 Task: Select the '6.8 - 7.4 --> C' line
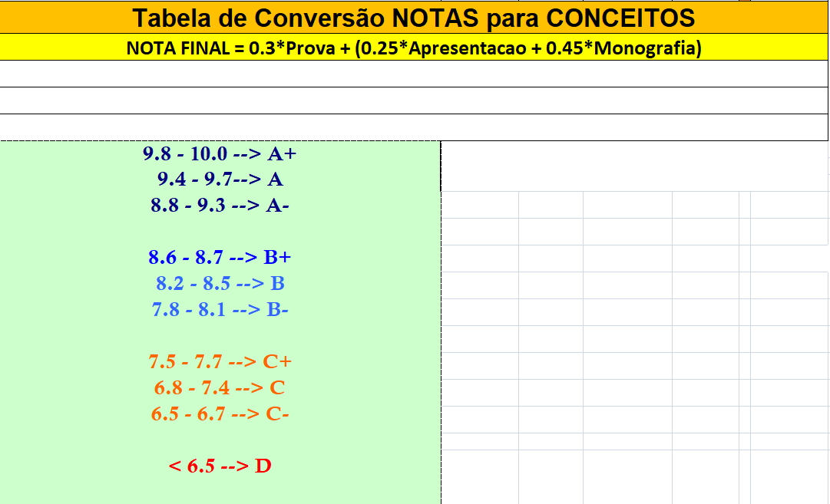coord(220,388)
